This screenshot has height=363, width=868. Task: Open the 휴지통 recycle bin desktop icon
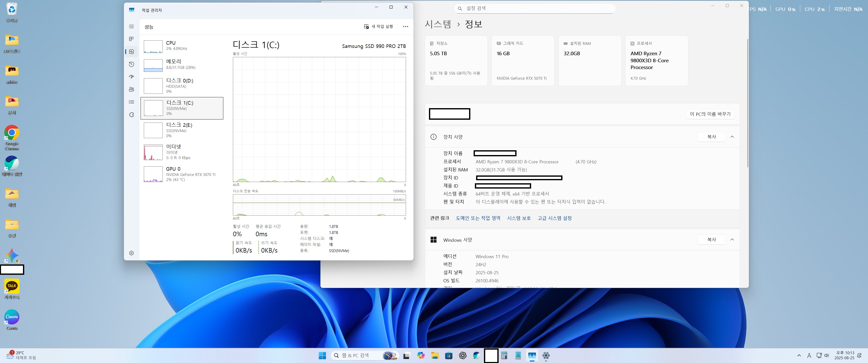click(x=12, y=13)
